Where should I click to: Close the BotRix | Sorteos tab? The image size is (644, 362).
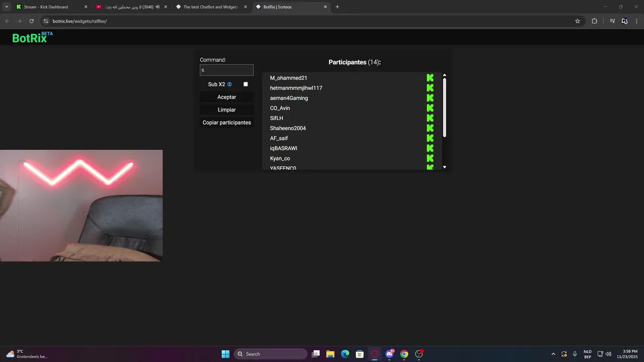point(325,7)
